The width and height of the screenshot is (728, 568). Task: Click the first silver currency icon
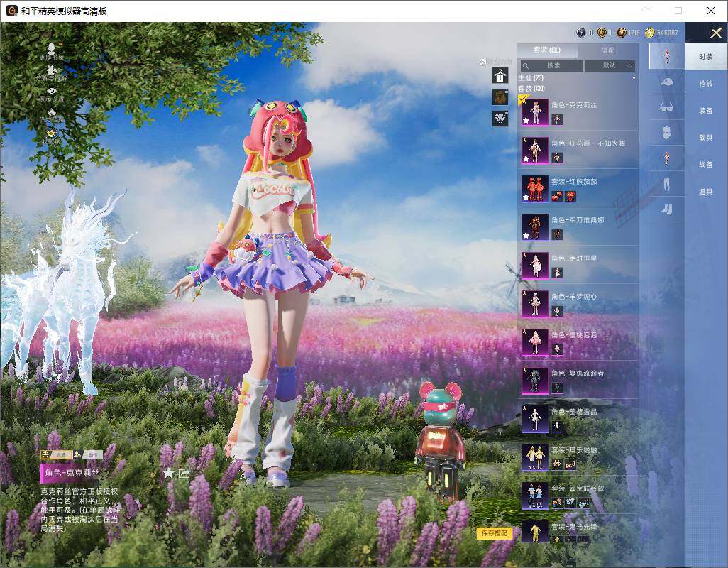tap(581, 33)
